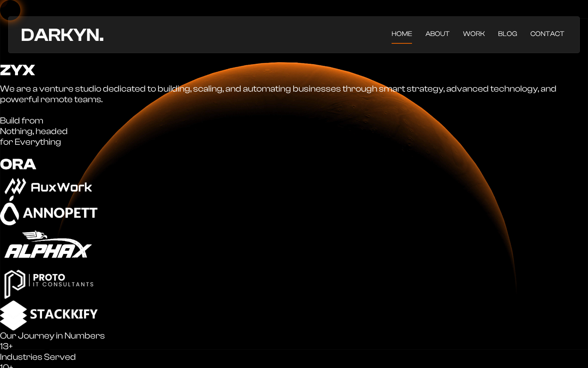The height and width of the screenshot is (368, 588).
Task: Click the DARKYN. site logo
Action: coord(62,35)
